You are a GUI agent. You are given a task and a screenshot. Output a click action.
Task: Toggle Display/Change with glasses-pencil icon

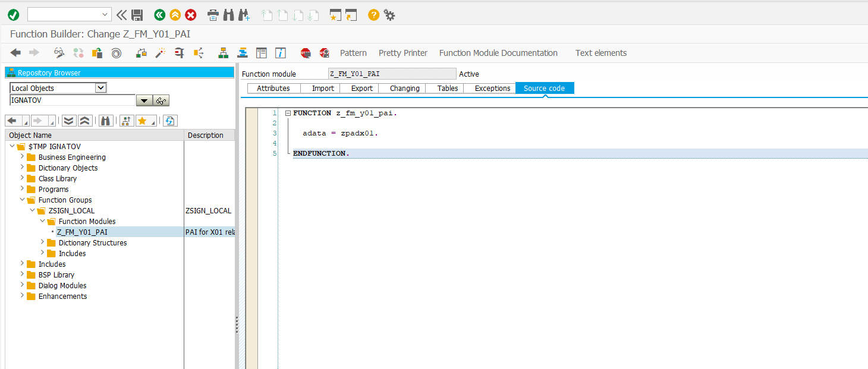(x=59, y=53)
